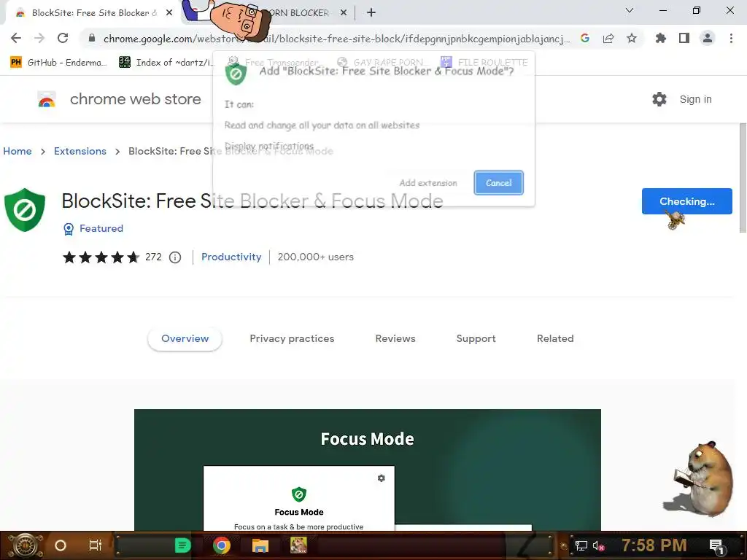Open the tab search chevron
The image size is (747, 560).
tap(630, 10)
